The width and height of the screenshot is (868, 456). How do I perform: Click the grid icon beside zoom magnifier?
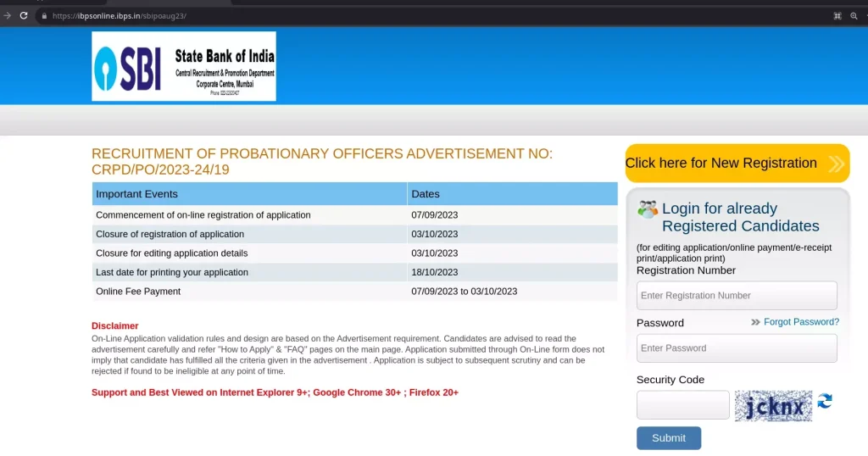click(x=837, y=16)
